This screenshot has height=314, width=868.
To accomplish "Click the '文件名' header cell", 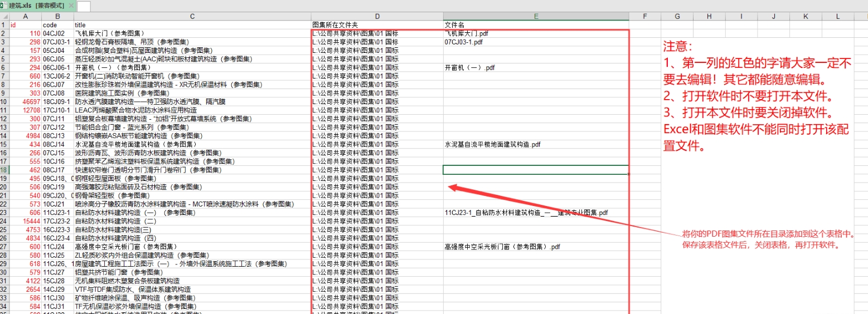I will point(536,25).
